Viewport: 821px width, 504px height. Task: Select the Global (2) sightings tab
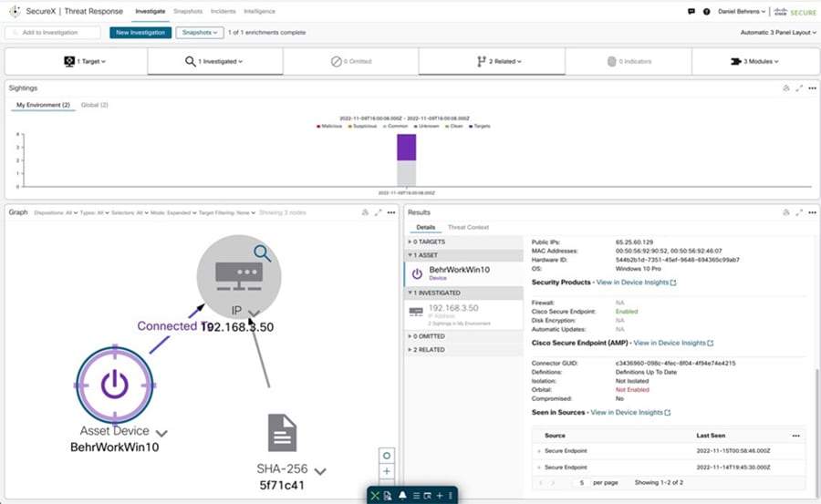pos(94,105)
